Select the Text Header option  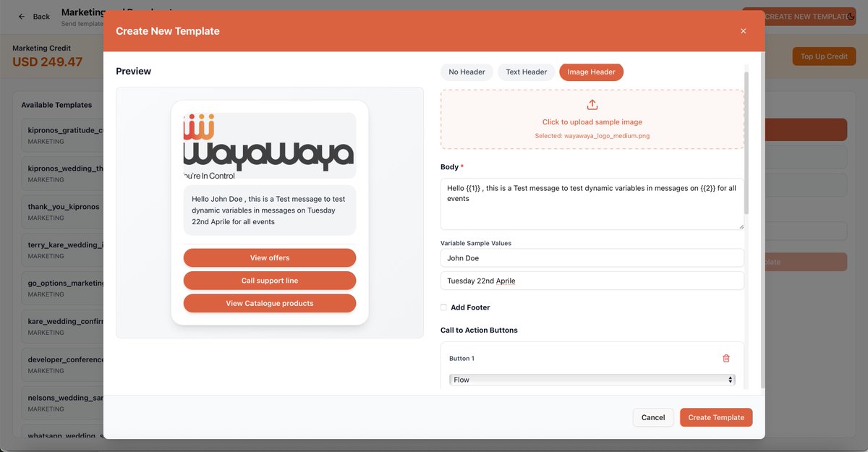coord(526,72)
